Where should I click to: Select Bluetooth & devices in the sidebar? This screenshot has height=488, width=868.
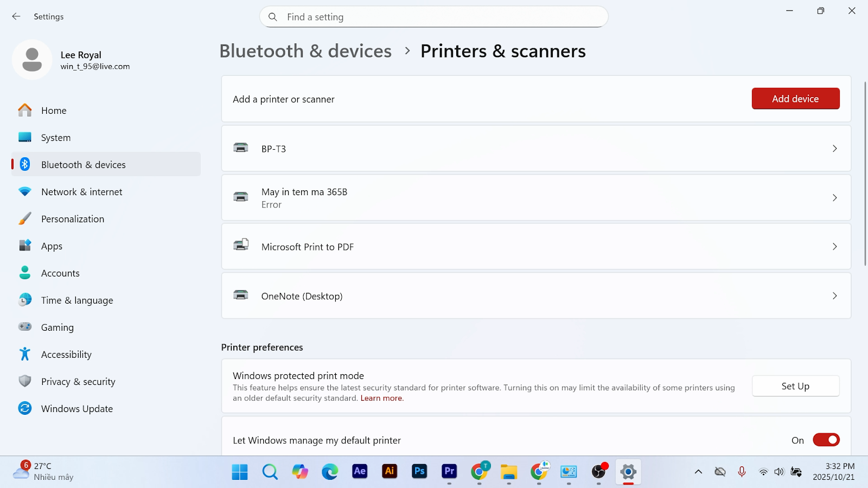pos(106,164)
